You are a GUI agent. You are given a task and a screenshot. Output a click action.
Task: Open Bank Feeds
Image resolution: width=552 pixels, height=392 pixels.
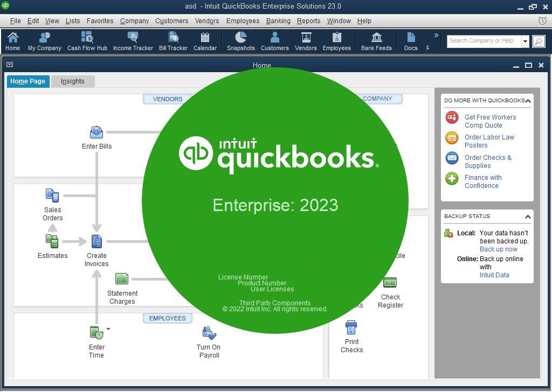376,41
